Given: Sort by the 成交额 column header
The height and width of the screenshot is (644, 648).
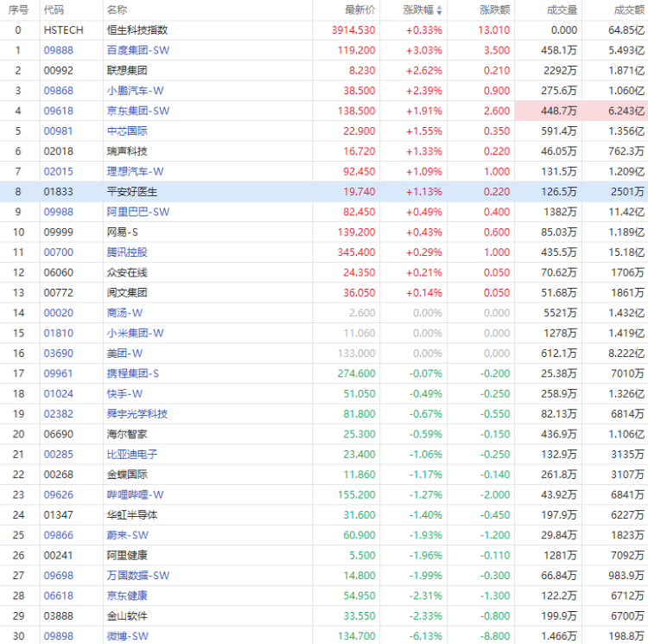Looking at the screenshot, I should [x=629, y=10].
